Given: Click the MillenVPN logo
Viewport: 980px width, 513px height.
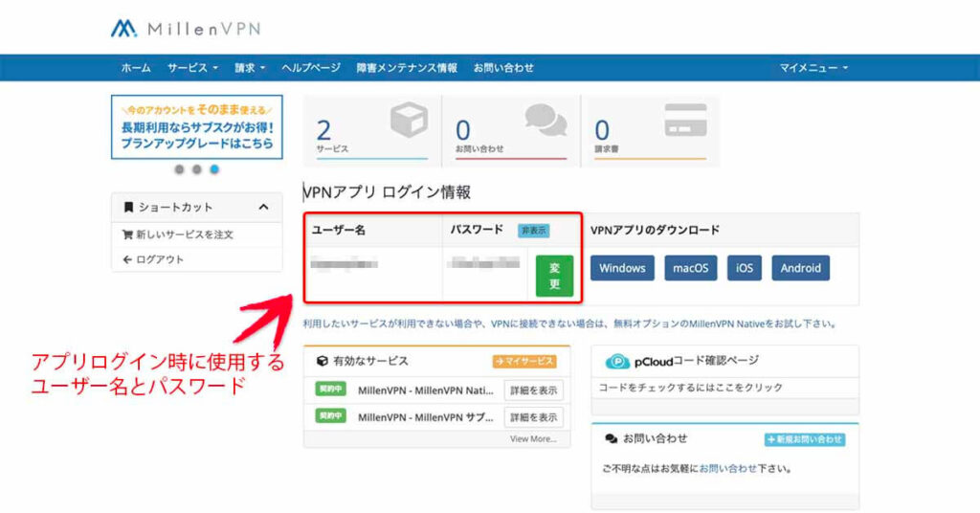Looking at the screenshot, I should tap(186, 28).
